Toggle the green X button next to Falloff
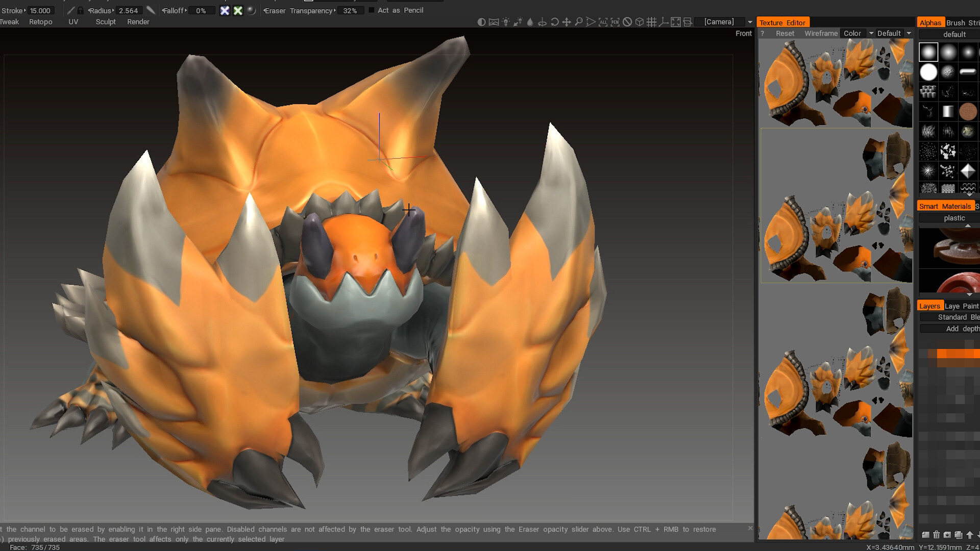The image size is (980, 551). pyautogui.click(x=238, y=11)
